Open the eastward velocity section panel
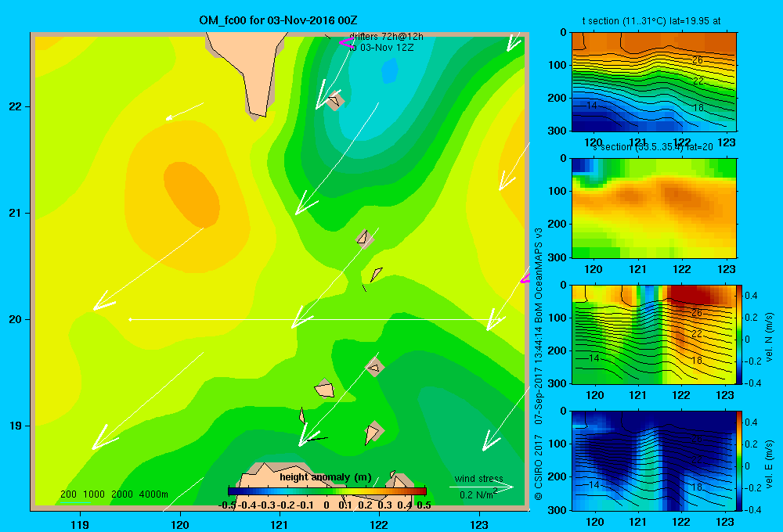 (x=654, y=460)
